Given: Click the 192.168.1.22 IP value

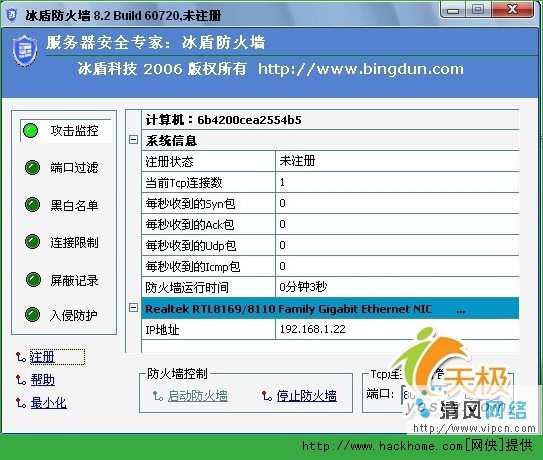Looking at the screenshot, I should coord(312,329).
